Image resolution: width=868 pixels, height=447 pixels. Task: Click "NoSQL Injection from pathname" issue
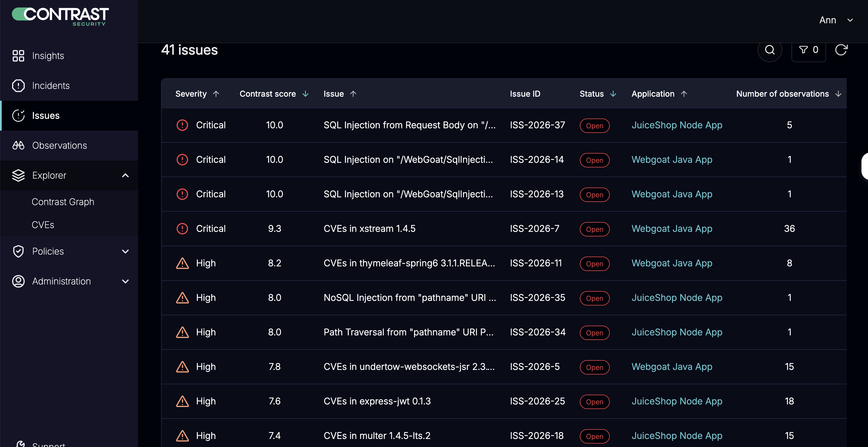[x=410, y=298]
